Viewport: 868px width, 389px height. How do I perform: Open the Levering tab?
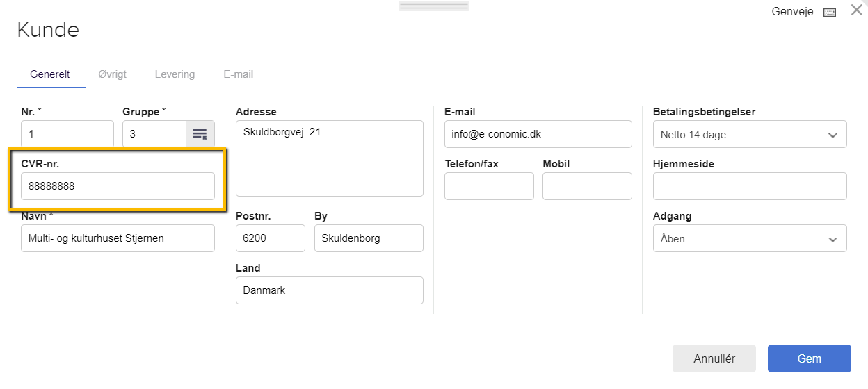[175, 74]
